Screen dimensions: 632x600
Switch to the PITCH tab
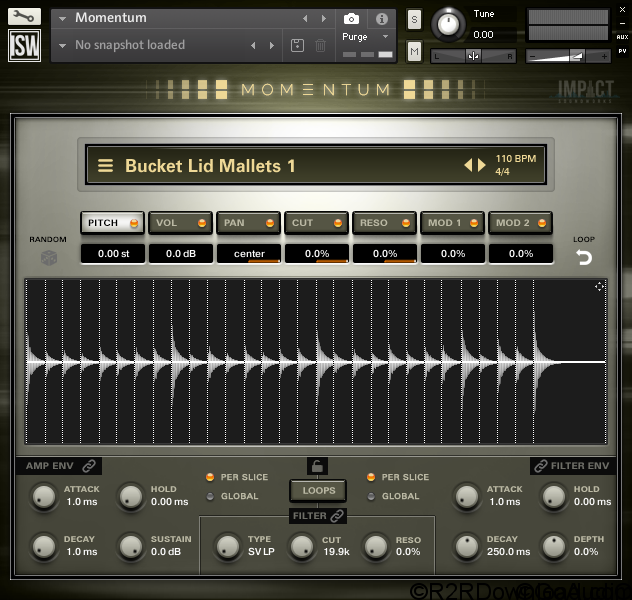point(112,223)
